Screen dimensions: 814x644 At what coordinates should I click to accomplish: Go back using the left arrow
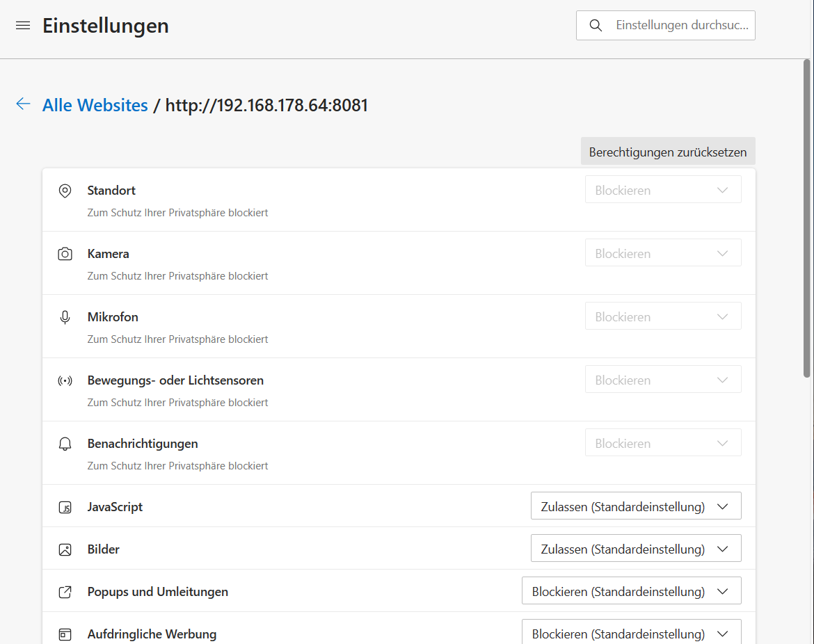tap(23, 104)
